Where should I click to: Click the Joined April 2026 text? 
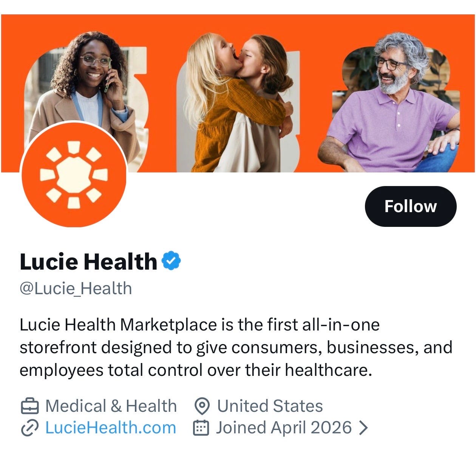(x=284, y=428)
